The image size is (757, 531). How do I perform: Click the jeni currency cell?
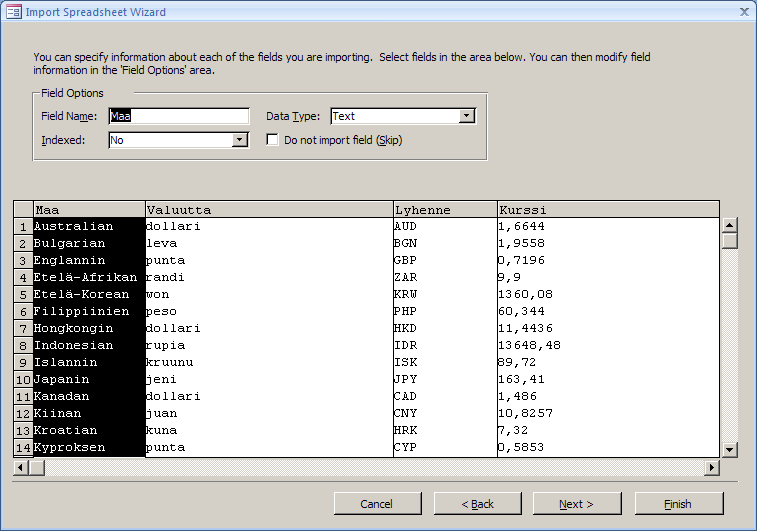click(x=269, y=379)
